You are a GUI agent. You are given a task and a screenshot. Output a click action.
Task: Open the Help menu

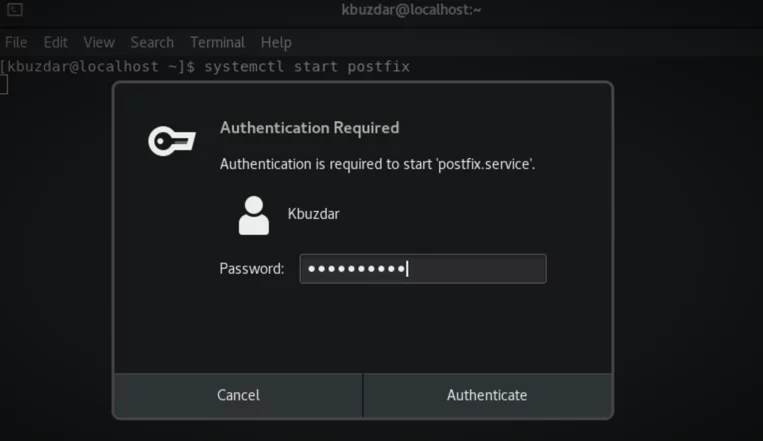276,43
